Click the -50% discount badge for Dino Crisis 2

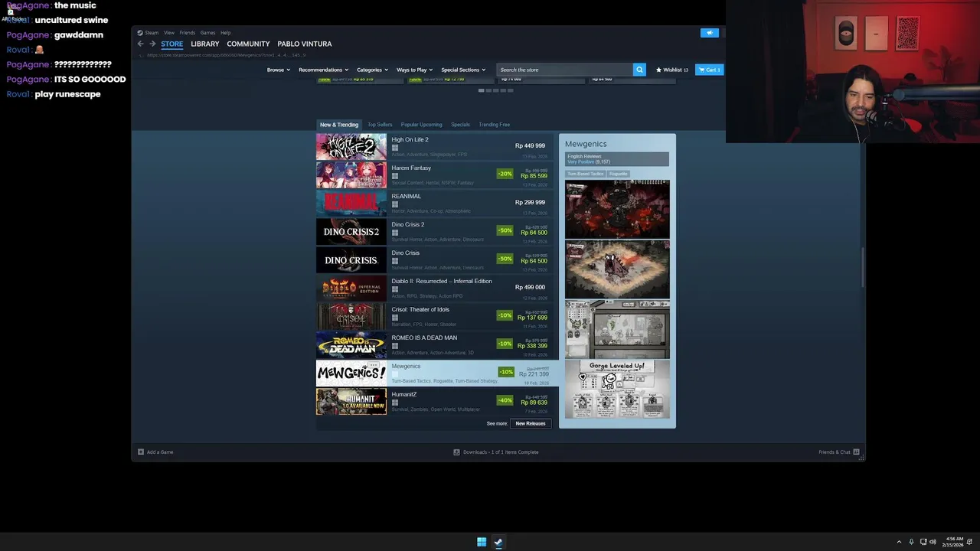point(505,230)
